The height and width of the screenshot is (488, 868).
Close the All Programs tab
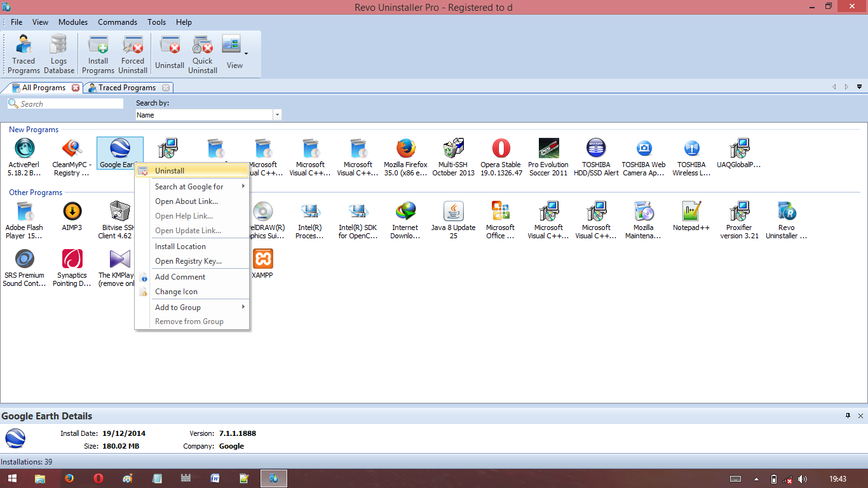point(76,88)
